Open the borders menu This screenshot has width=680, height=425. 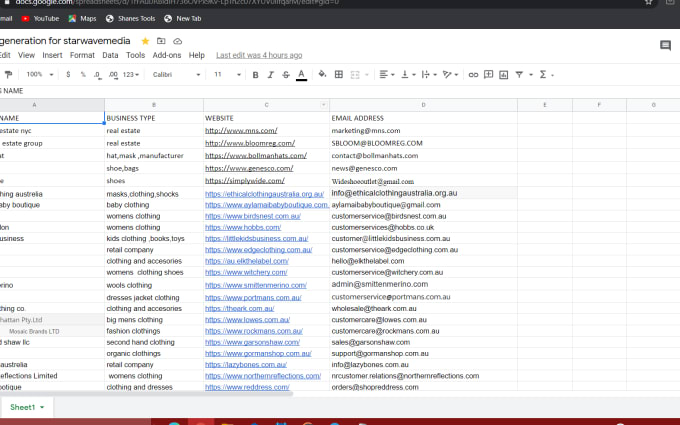point(339,75)
